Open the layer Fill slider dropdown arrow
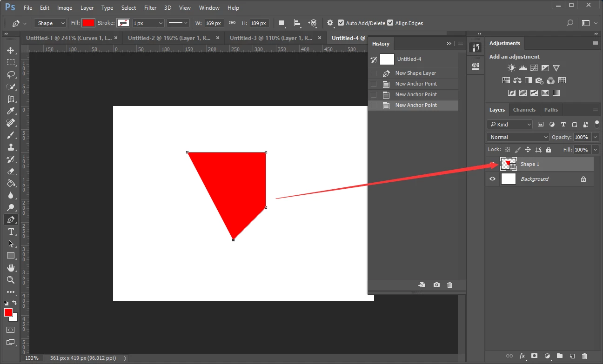 (x=595, y=150)
